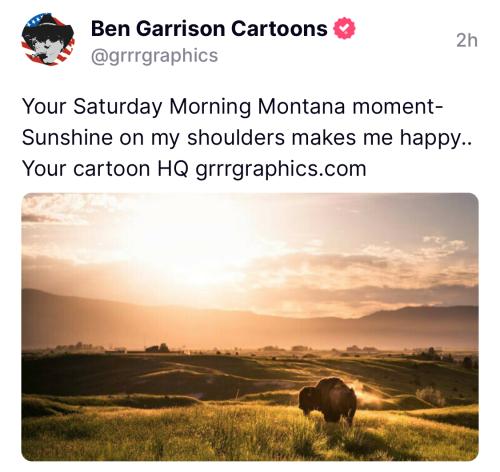Click the right-side mountain ridge in the photo
This screenshot has width=500, height=472.
423,313
